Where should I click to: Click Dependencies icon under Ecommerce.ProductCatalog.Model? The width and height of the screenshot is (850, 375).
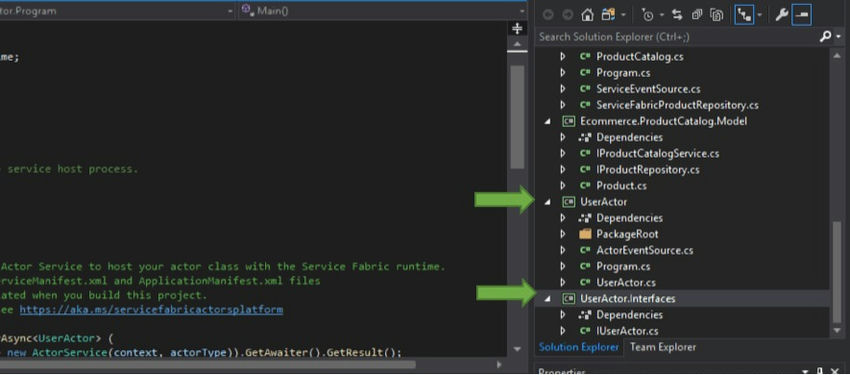585,137
